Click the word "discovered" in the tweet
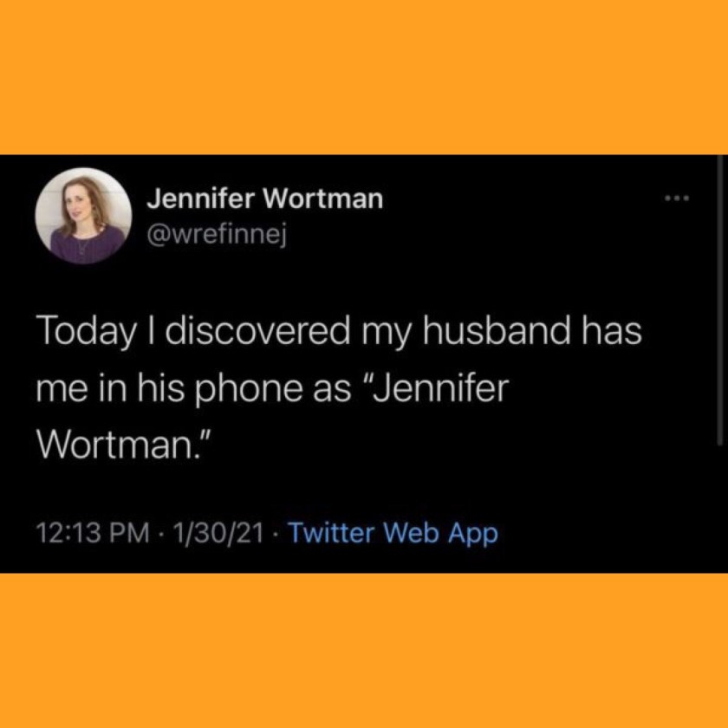This screenshot has width=728, height=728. click(x=257, y=330)
